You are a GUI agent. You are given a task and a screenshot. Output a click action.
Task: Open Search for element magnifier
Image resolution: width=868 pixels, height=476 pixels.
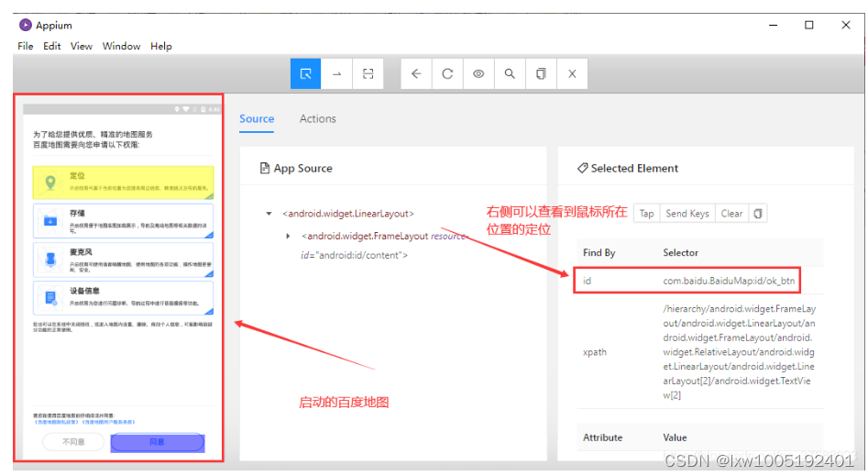tap(510, 73)
